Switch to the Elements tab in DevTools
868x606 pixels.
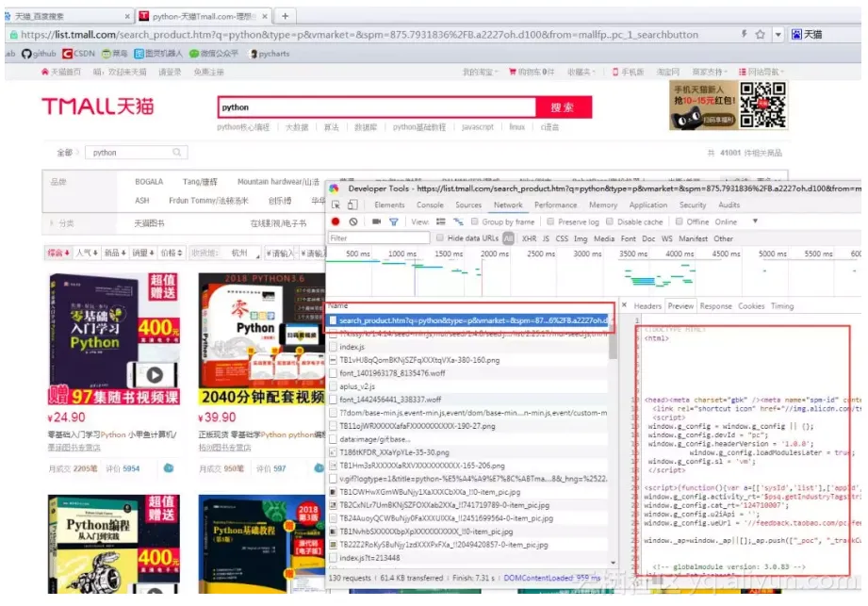pyautogui.click(x=389, y=205)
